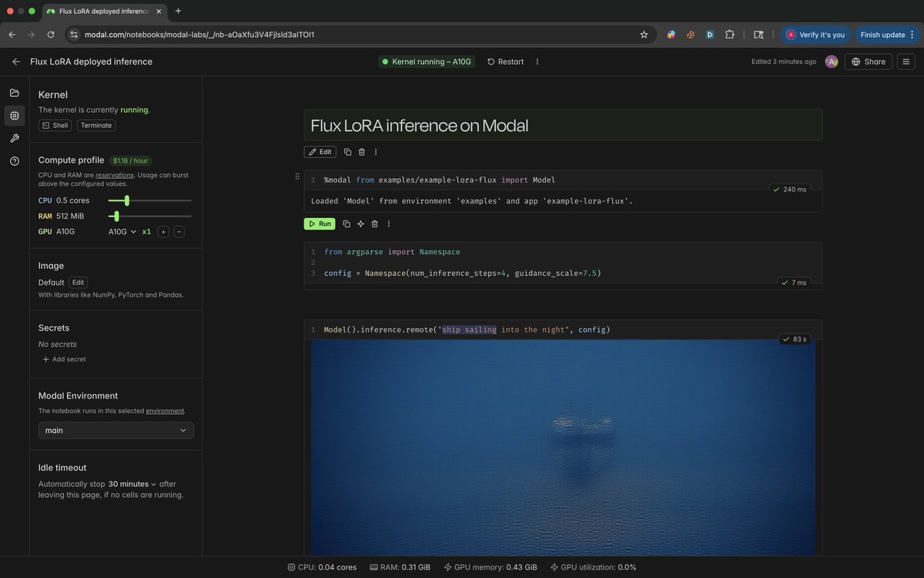Open the file browser panel in sidebar
The height and width of the screenshot is (578, 924).
coord(14,91)
